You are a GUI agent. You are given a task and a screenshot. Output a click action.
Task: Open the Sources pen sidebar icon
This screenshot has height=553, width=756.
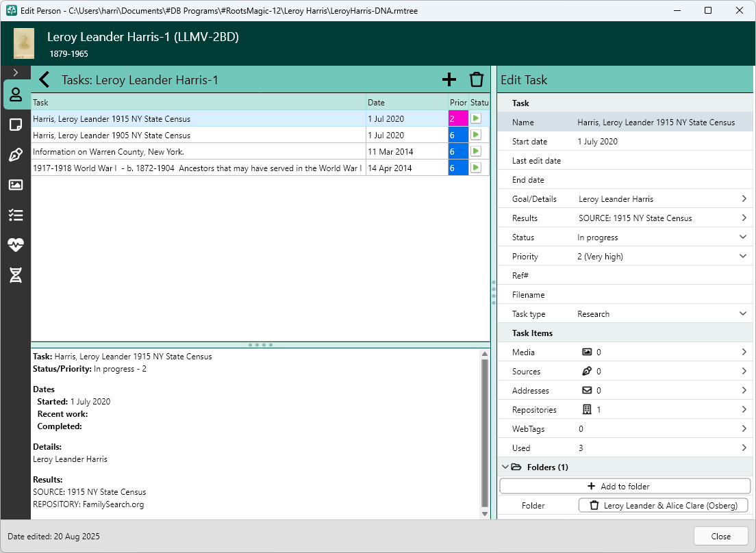(x=16, y=155)
